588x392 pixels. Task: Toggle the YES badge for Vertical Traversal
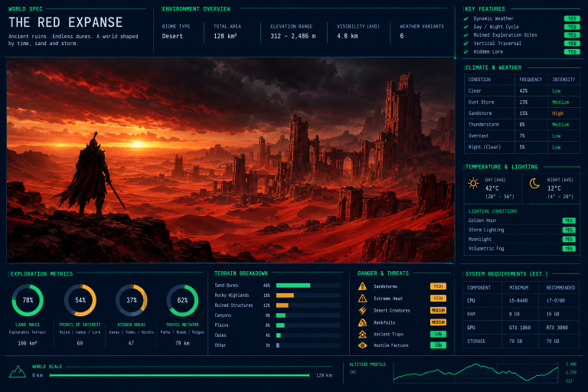(572, 43)
